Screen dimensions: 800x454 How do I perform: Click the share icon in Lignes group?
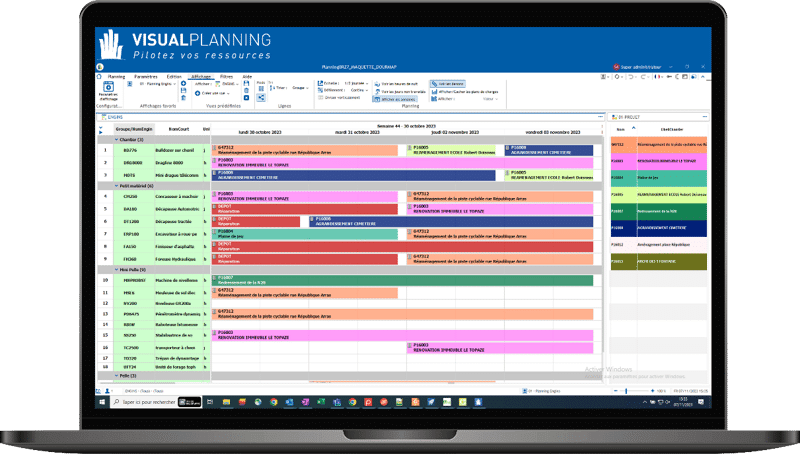click(261, 97)
